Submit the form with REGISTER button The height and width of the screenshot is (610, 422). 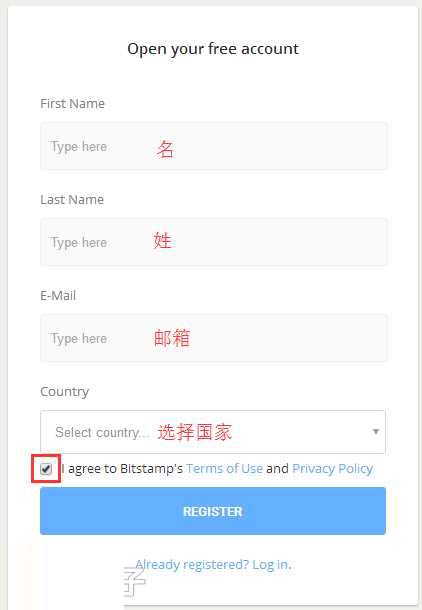click(x=213, y=511)
